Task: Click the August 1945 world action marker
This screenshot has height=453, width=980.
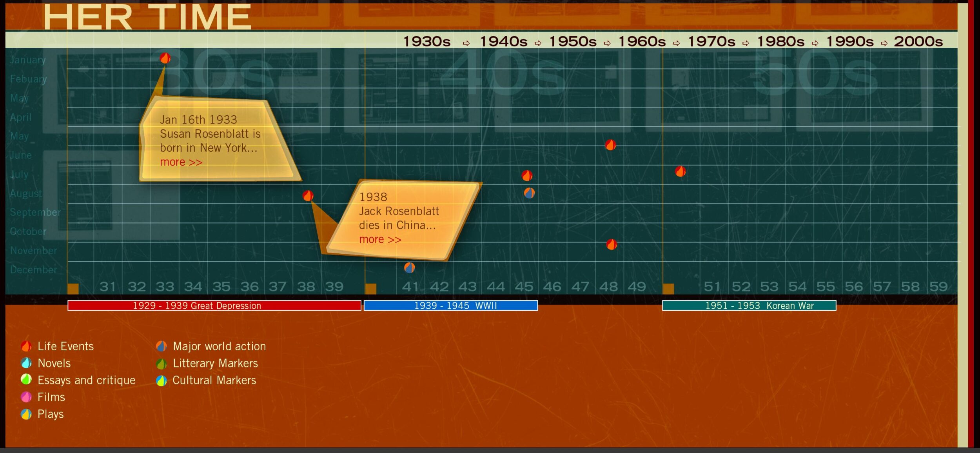Action: (529, 193)
